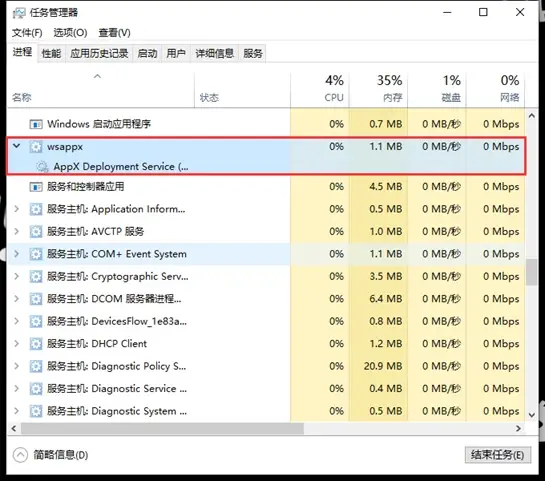
Task: Click the horizontal scrollbar right arrow
Action: 519,429
